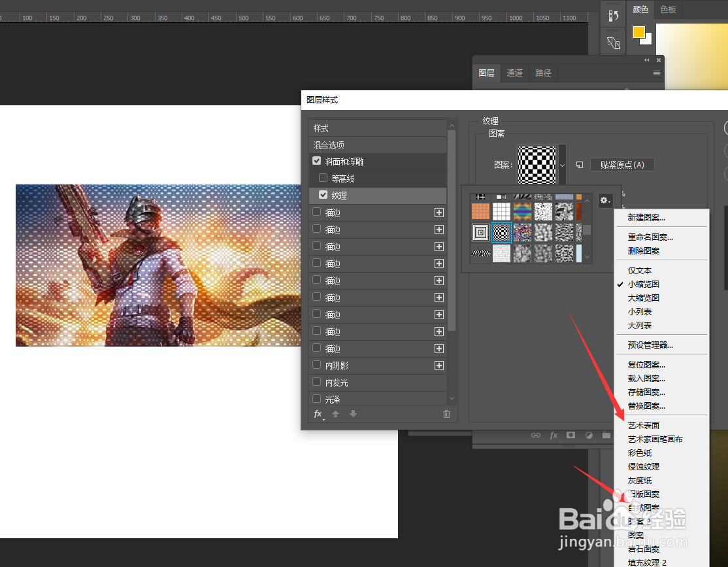The height and width of the screenshot is (567, 728).
Task: Collapse the Layers panel with double arrows
Action: 647,60
